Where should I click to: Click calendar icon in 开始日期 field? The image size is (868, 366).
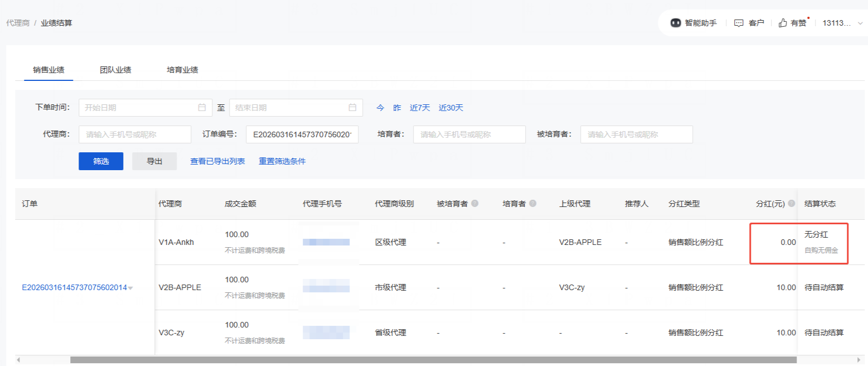click(x=202, y=108)
